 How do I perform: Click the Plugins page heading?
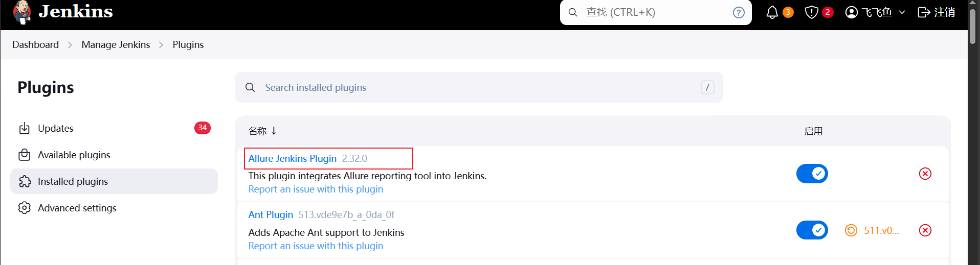46,87
